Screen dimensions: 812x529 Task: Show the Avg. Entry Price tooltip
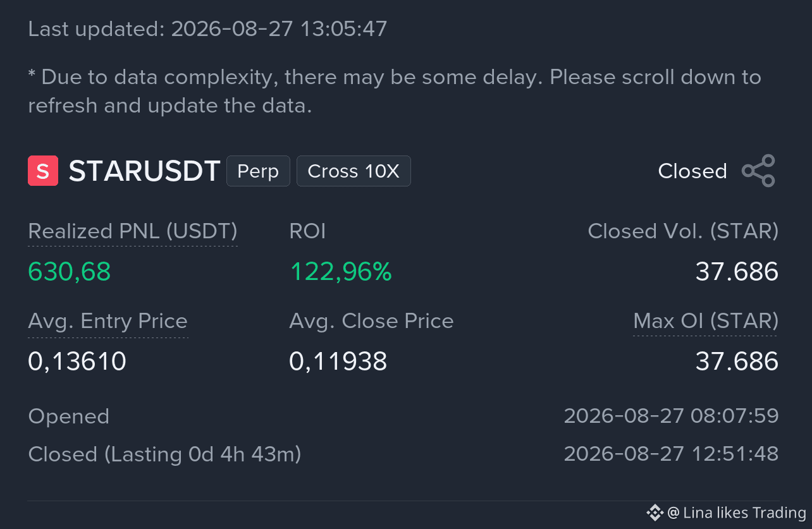(x=108, y=322)
